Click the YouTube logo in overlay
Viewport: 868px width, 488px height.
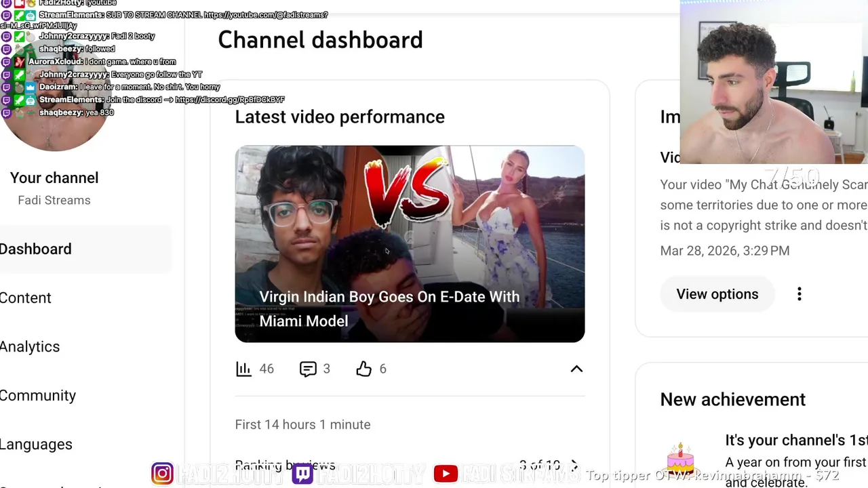(x=446, y=474)
